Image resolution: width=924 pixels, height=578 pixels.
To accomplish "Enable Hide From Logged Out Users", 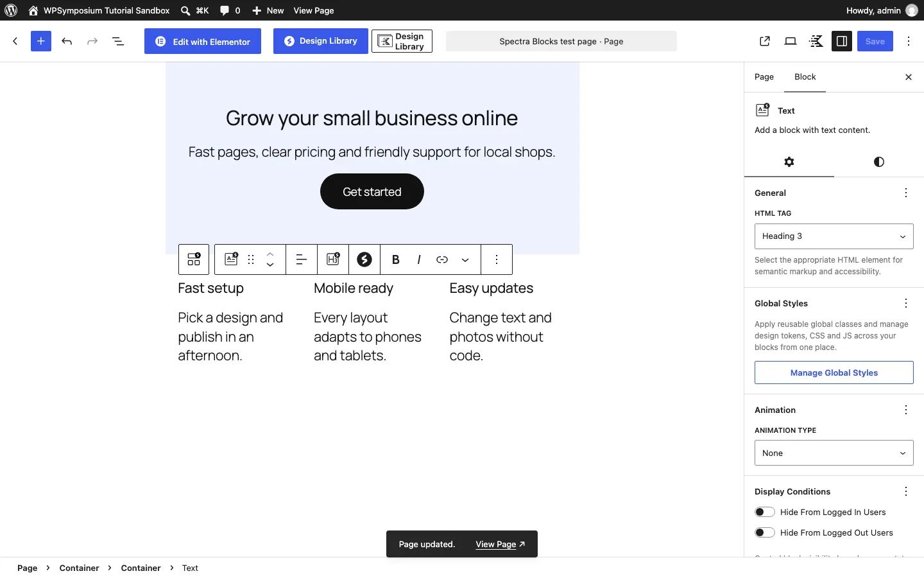I will pos(765,532).
